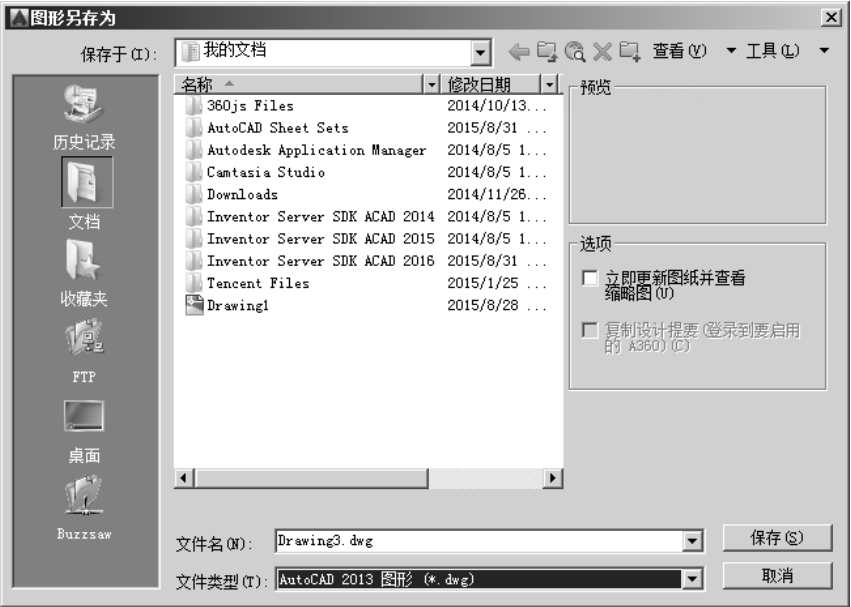Select the Downloads folder
This screenshot has height=607, width=851.
coord(231,194)
